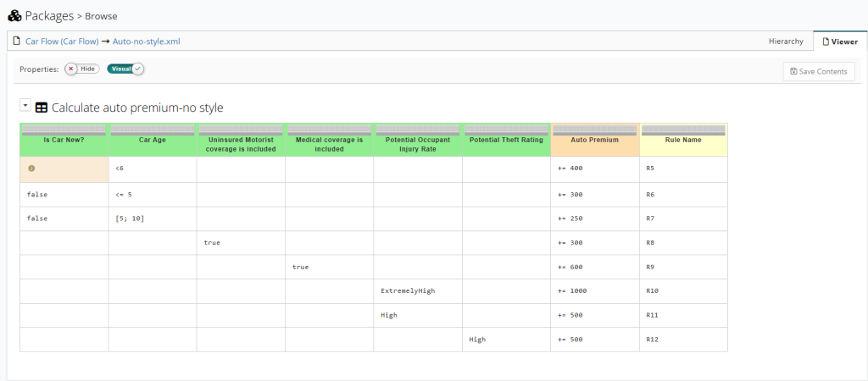Image resolution: width=868 pixels, height=381 pixels.
Task: Select the Auto Premium column header
Action: (x=595, y=140)
